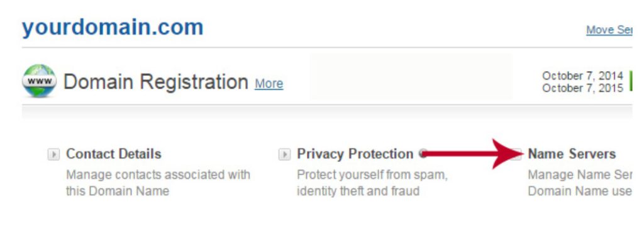Expand the Name Servers arrow icon

(518, 155)
